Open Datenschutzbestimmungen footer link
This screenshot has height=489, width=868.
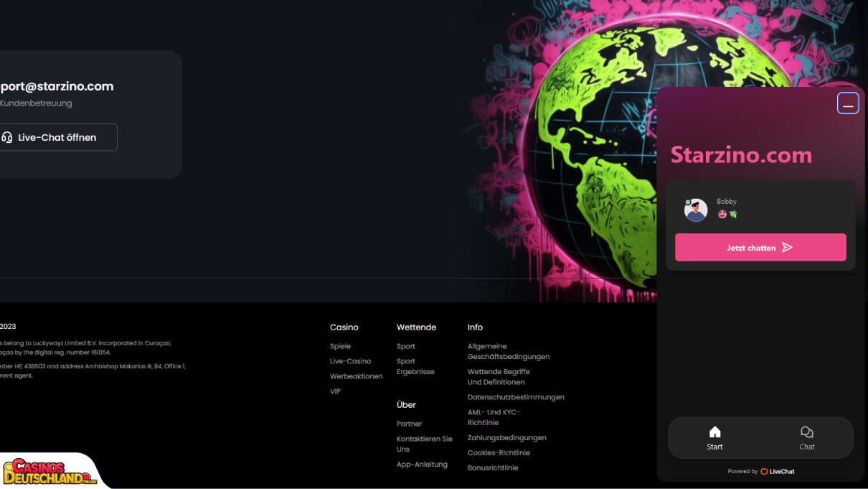tap(516, 397)
